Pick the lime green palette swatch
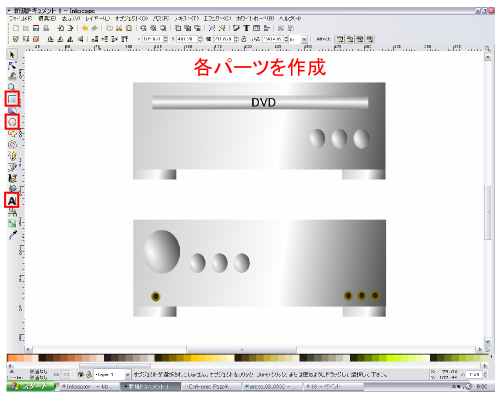Viewport: 500px width, 400px height. point(390,358)
